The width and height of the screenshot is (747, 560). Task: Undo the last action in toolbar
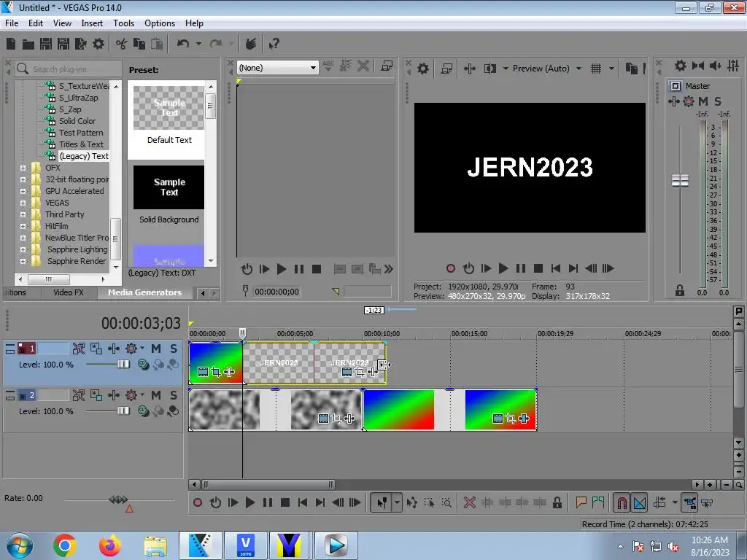click(x=183, y=44)
